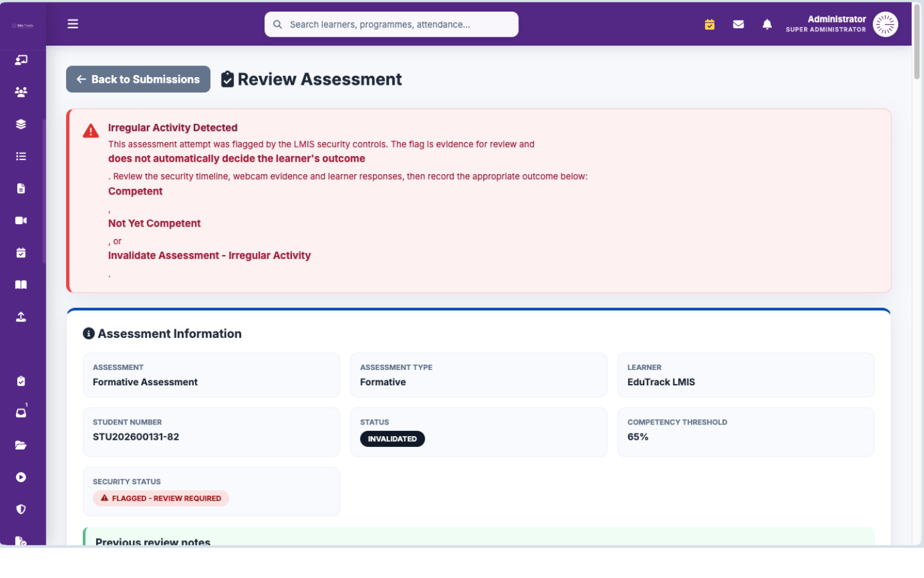
Task: Click the SECURITY STATUS field label
Action: tap(126, 482)
